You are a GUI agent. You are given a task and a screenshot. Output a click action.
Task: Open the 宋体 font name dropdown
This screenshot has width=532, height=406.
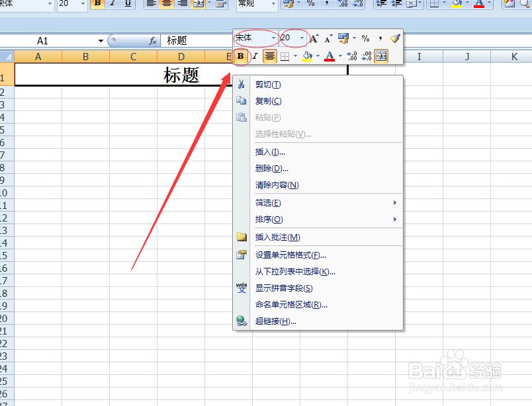point(254,38)
